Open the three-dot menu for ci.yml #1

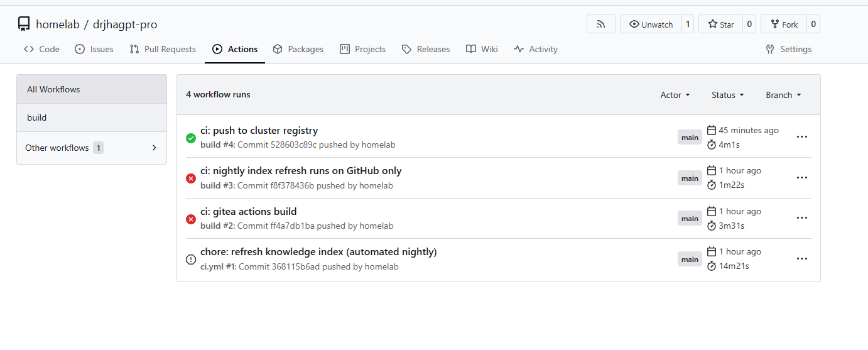coord(801,259)
